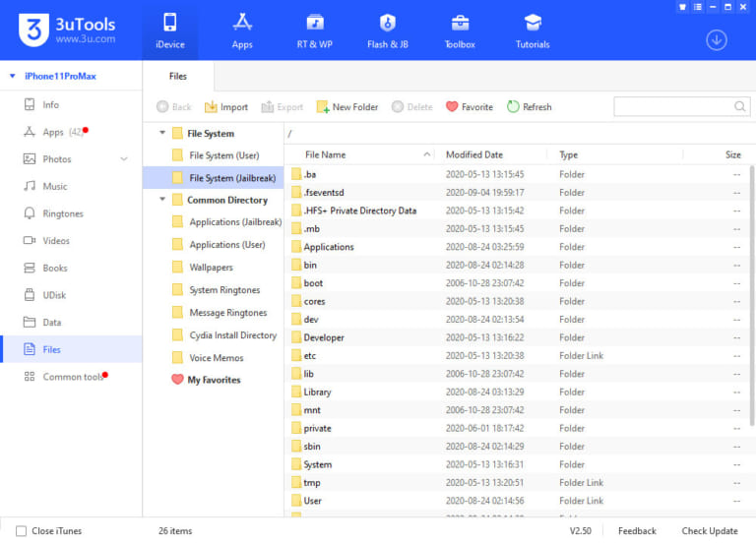The width and height of the screenshot is (756, 544).
Task: Open the download manager circle icon
Action: 717,40
